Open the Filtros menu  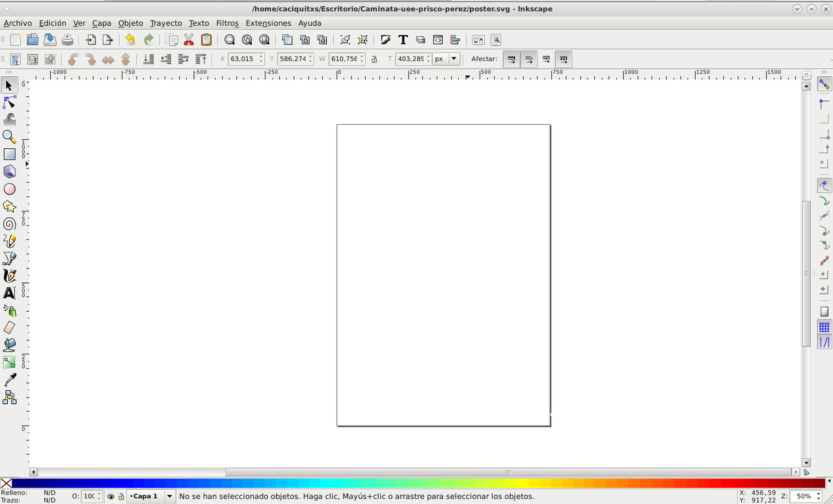point(227,23)
